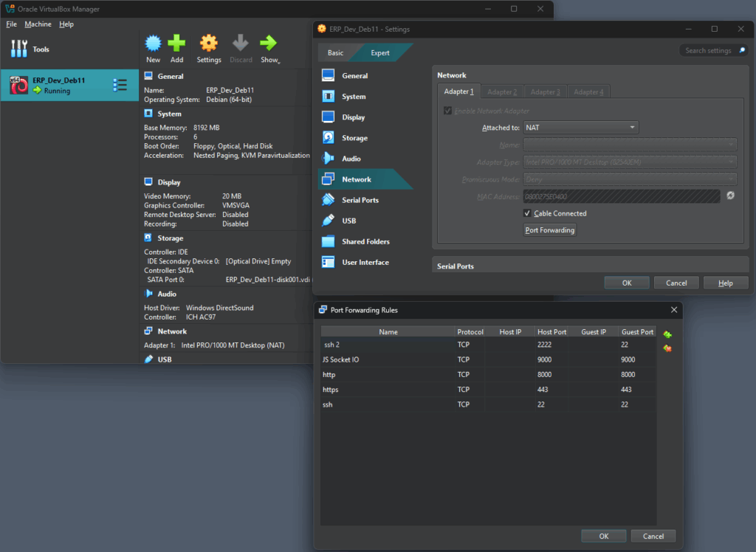The height and width of the screenshot is (552, 756).
Task: Open the Promiscuous Mode dropdown
Action: 630,179
